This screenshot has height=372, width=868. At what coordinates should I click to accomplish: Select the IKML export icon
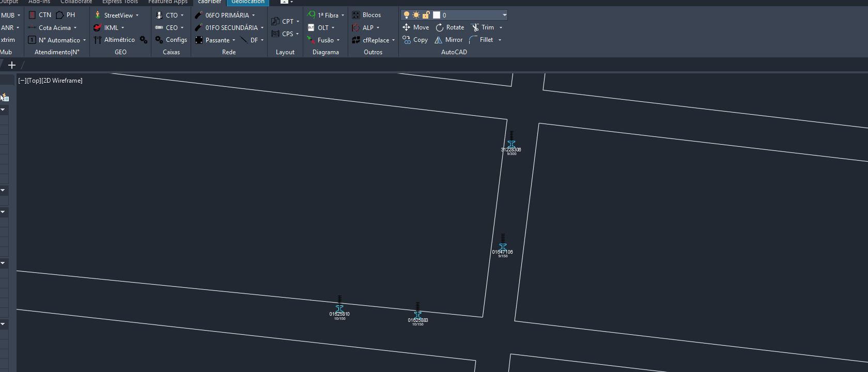pos(97,28)
